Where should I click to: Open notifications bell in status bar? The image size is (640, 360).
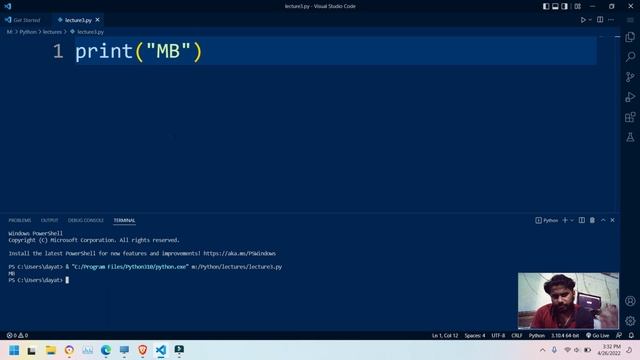[631, 336]
